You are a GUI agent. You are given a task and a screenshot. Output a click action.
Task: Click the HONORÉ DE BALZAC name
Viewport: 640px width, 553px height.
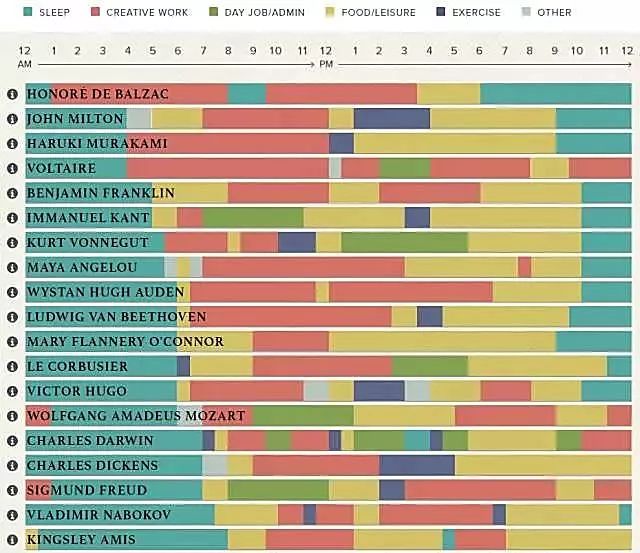click(98, 94)
